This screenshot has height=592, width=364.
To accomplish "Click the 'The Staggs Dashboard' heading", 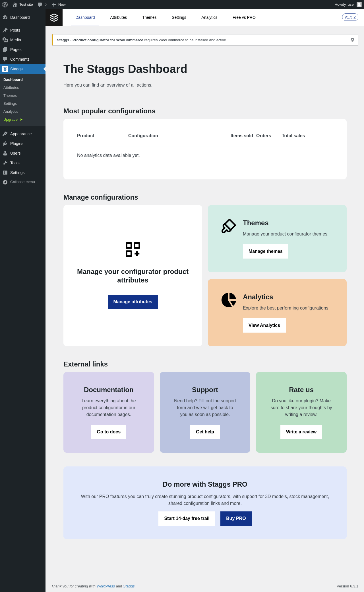I will pos(125,69).
